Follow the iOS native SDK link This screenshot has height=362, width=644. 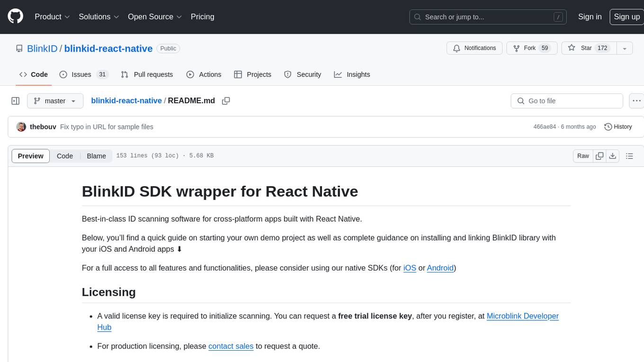(410, 268)
